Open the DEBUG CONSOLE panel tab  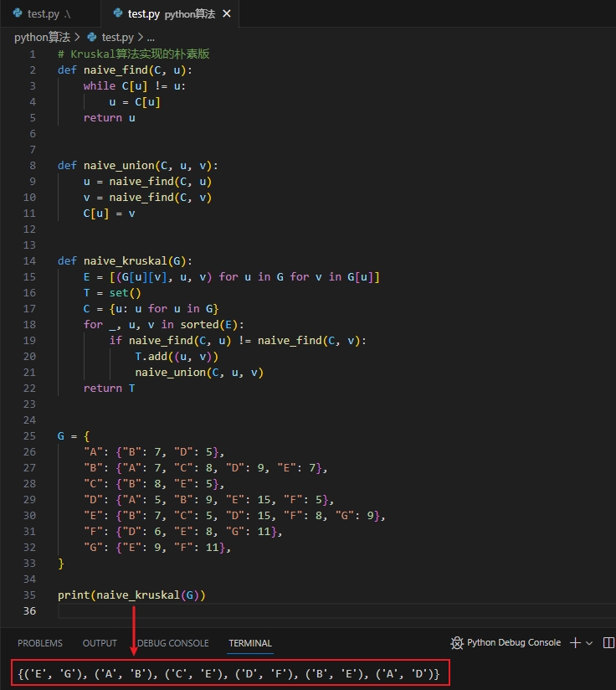coord(172,643)
